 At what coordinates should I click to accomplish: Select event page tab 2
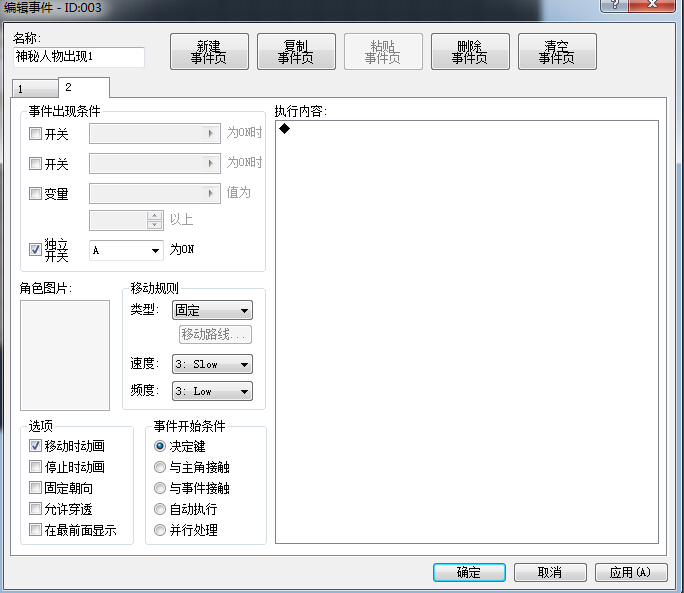84,87
